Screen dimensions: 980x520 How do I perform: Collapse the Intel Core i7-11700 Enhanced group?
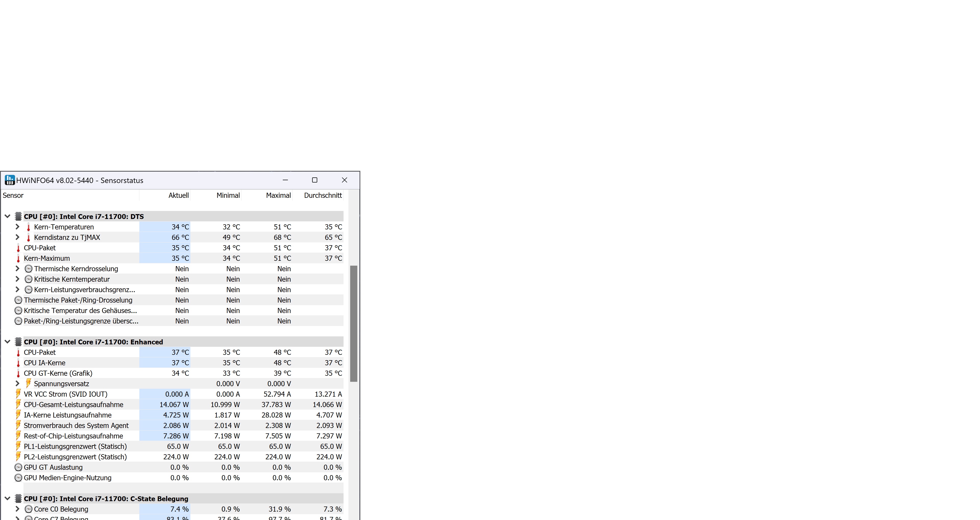tap(7, 342)
